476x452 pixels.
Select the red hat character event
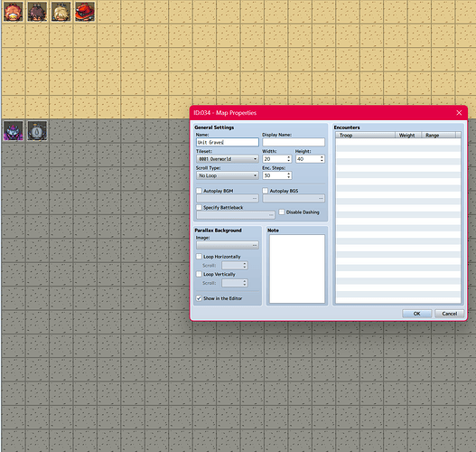[x=85, y=12]
